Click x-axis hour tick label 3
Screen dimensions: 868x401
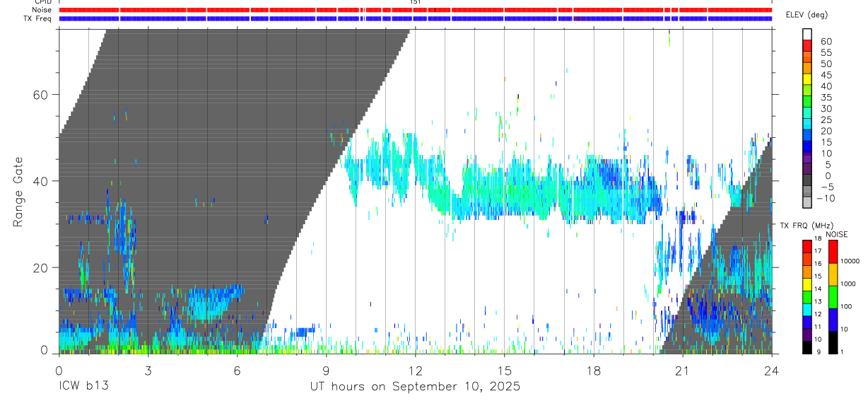[148, 370]
